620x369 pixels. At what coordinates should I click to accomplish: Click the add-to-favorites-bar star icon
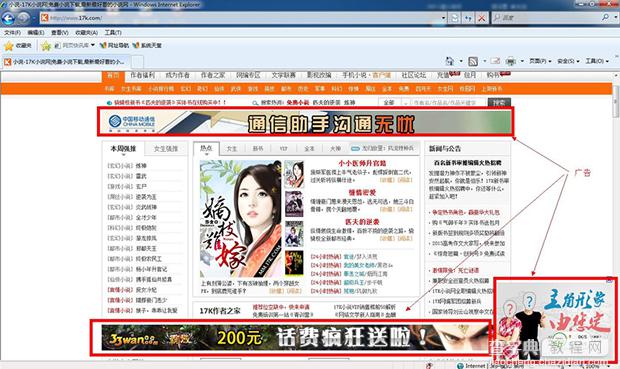pyautogui.click(x=46, y=46)
